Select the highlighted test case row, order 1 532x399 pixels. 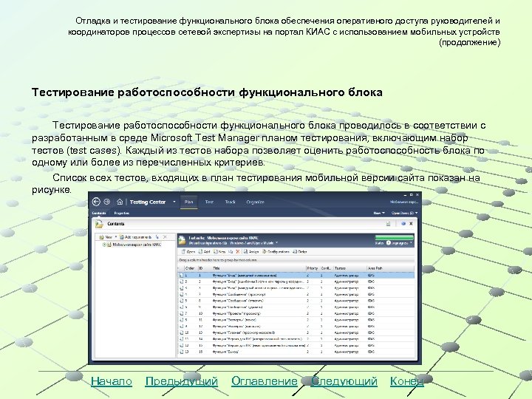coord(296,276)
